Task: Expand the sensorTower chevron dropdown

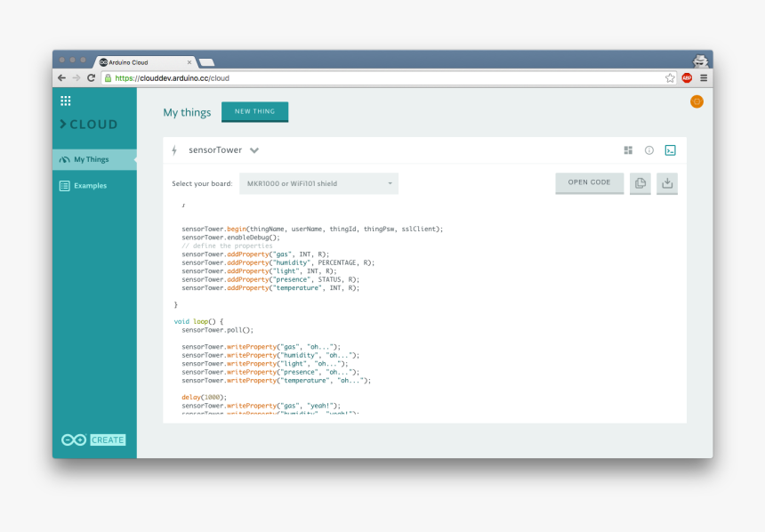Action: click(x=254, y=150)
